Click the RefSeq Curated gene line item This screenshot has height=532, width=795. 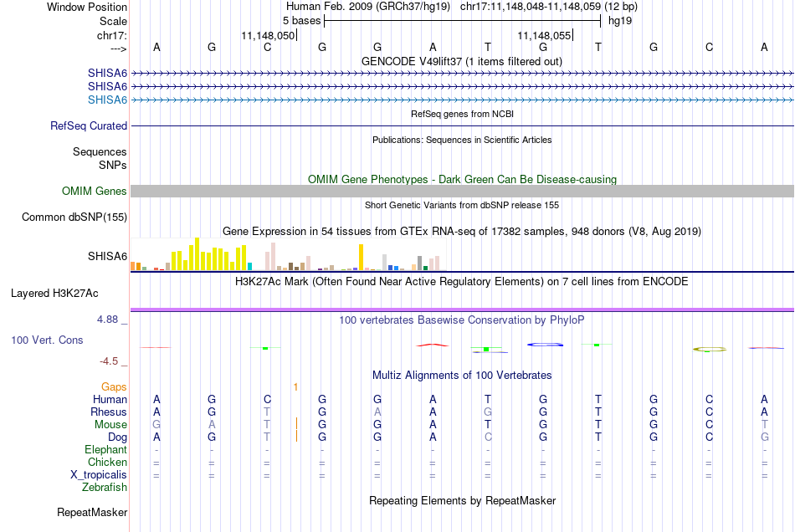pos(462,125)
